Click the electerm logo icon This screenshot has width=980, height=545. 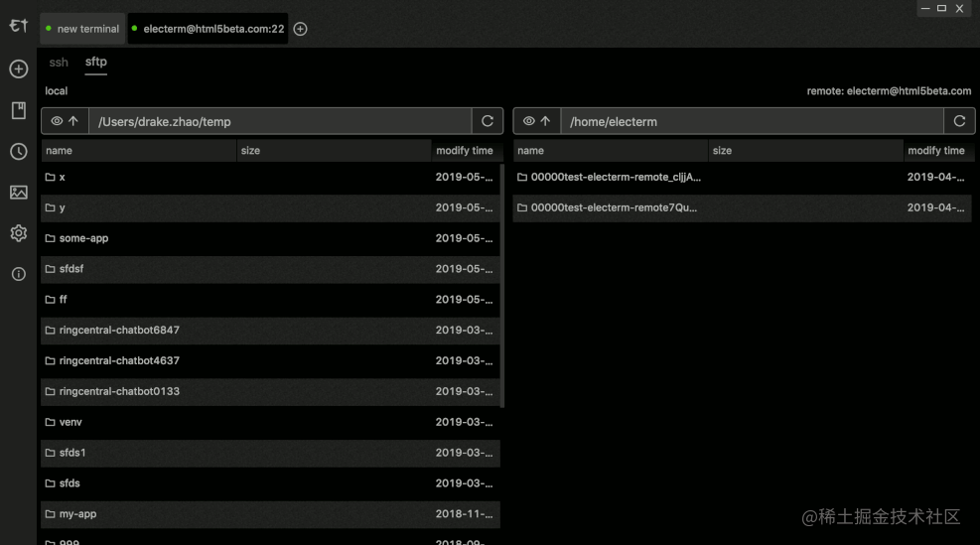(19, 25)
